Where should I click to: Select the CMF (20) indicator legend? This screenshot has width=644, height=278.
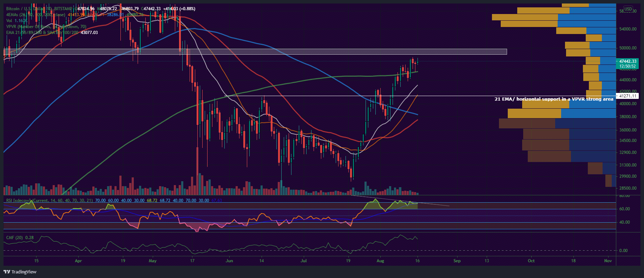point(14,238)
